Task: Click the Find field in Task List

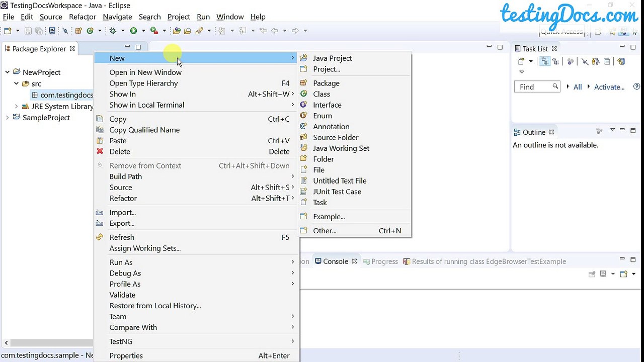Action: [537, 87]
